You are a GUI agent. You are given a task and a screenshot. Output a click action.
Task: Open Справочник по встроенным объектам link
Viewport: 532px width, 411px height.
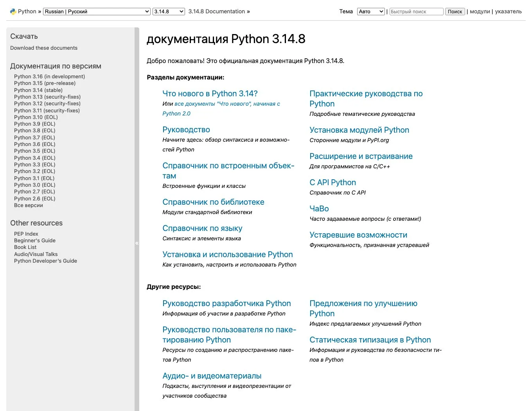pos(228,171)
